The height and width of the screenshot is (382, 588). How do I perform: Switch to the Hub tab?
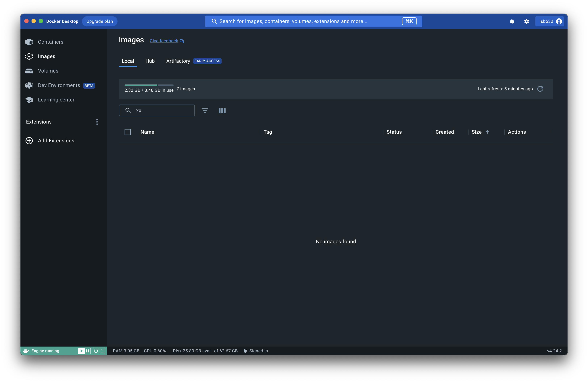(150, 61)
